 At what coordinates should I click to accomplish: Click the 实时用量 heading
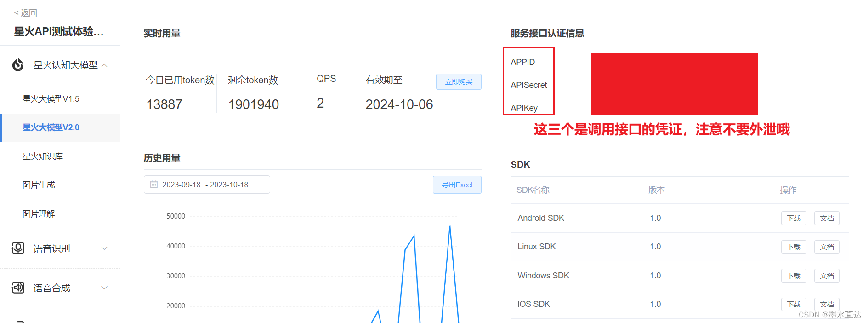tap(162, 33)
